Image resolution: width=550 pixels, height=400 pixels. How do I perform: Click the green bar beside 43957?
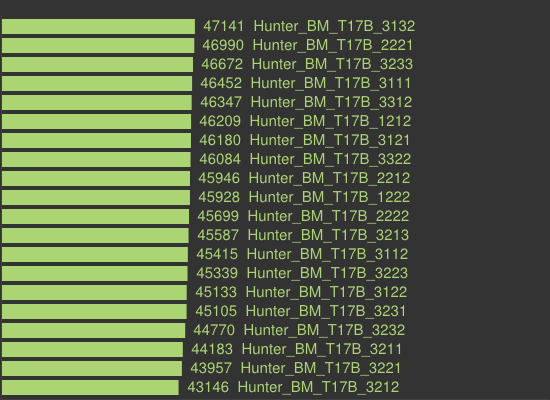(92, 368)
